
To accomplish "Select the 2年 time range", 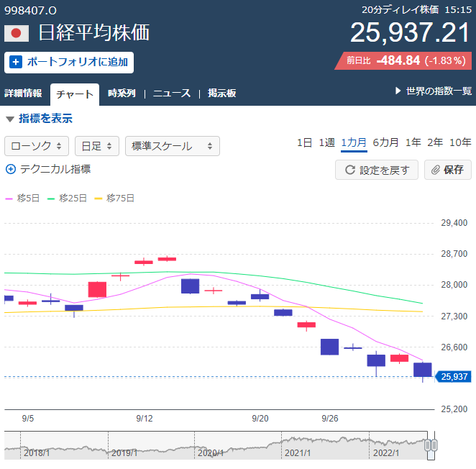I will (x=435, y=142).
